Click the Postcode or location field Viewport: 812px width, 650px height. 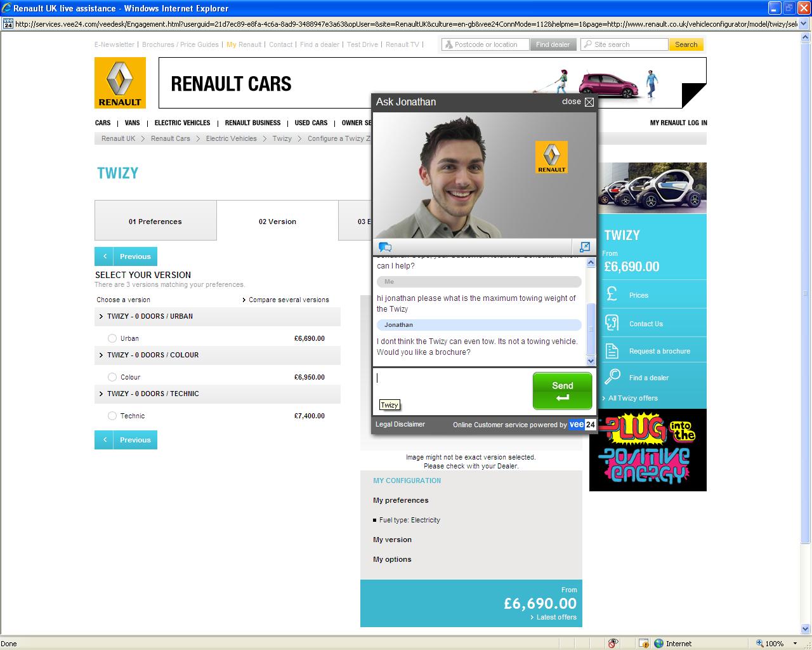[485, 44]
